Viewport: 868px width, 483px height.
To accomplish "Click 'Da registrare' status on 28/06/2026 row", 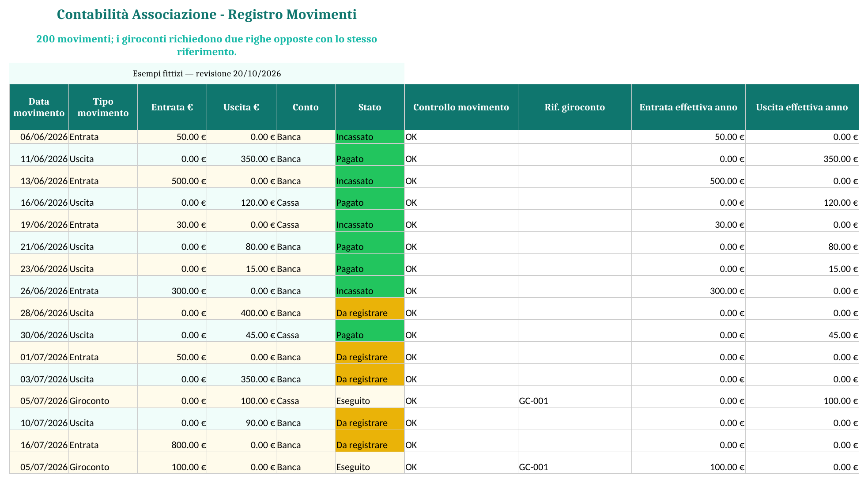I will click(x=370, y=309).
